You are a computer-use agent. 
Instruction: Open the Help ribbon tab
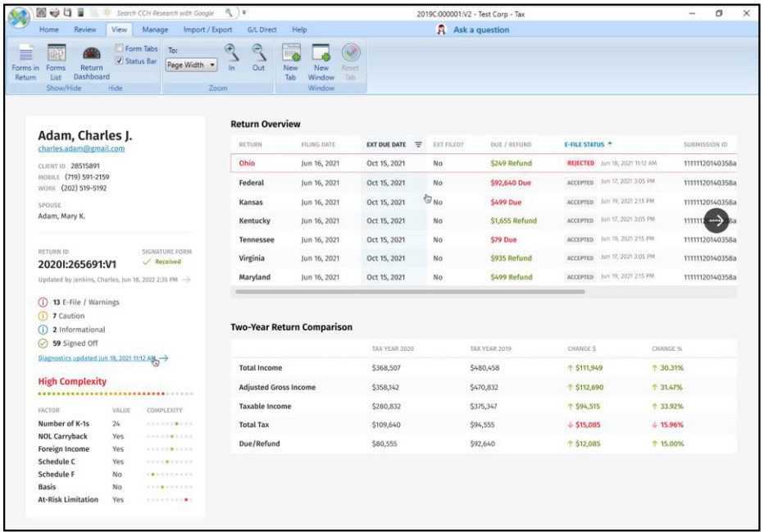click(299, 30)
